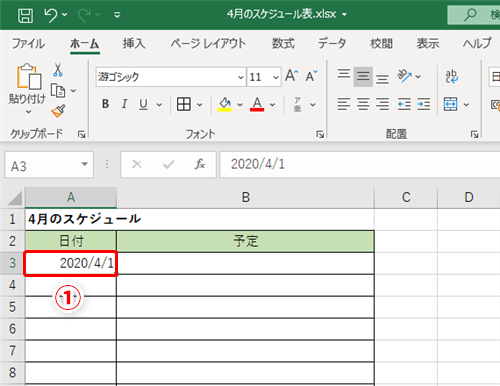Select the Format Painter brush icon
Viewport: 500px width, 386px height.
tap(58, 111)
